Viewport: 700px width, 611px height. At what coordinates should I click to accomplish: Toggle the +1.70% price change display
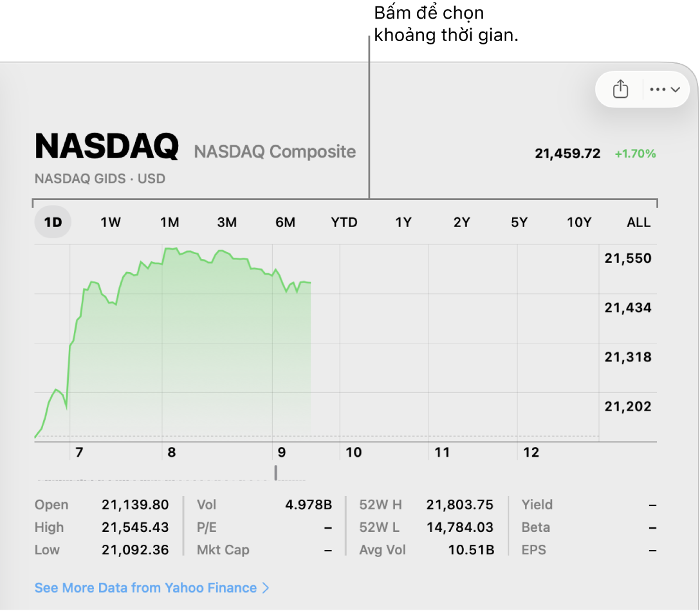pyautogui.click(x=635, y=154)
